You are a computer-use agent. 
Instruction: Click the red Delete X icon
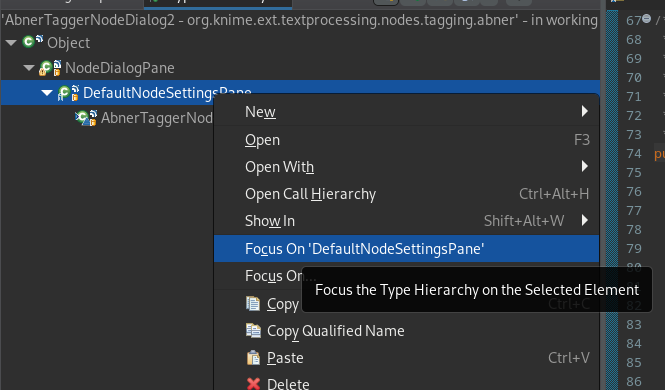click(253, 384)
